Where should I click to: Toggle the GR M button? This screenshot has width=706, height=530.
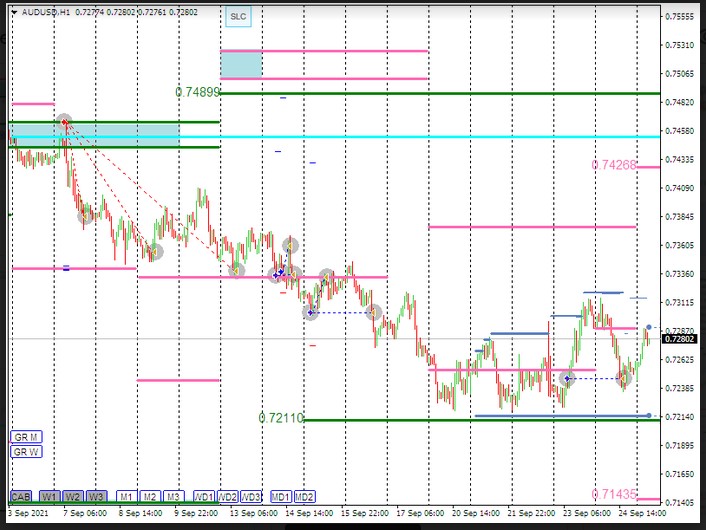[x=26, y=437]
